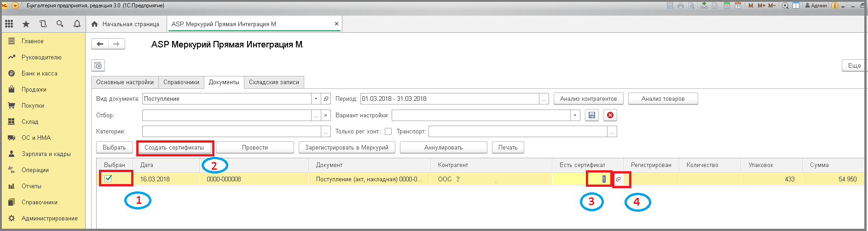868x231 pixels.
Task: Go forward with the right arrow button
Action: coord(116,44)
